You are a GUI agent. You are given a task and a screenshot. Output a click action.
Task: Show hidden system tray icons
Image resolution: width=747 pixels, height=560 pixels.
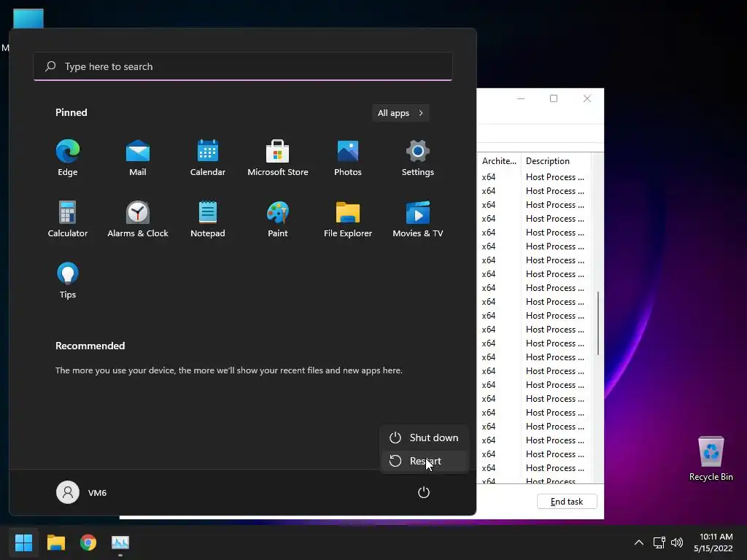639,542
